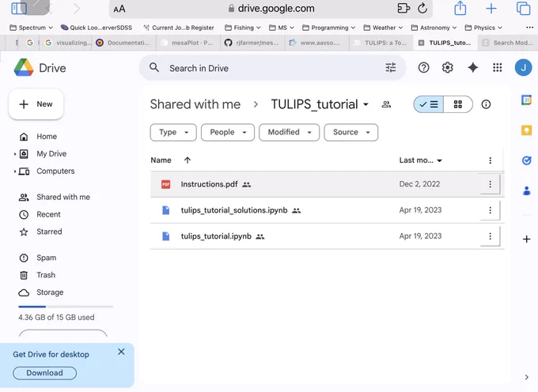Image resolution: width=538 pixels, height=392 pixels.
Task: Open the Drive help question mark
Action: [423, 67]
